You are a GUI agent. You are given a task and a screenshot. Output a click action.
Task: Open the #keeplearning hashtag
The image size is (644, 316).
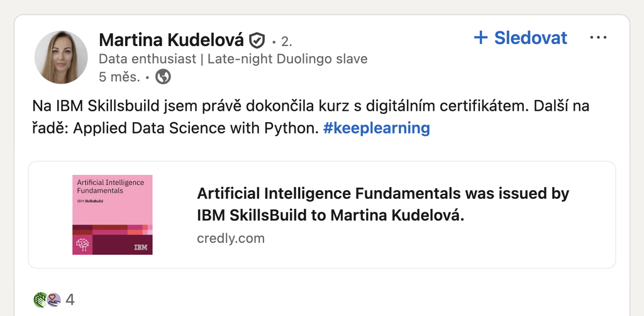(x=376, y=128)
